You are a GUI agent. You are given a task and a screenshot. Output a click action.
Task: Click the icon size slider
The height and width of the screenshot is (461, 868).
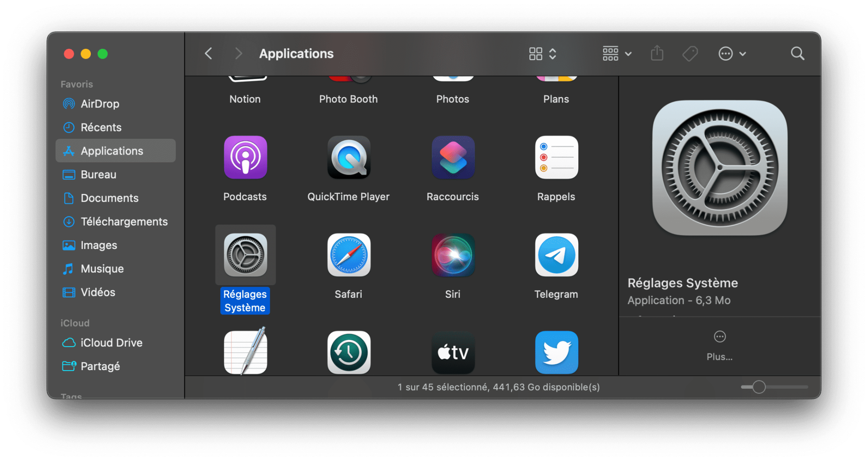pos(774,387)
